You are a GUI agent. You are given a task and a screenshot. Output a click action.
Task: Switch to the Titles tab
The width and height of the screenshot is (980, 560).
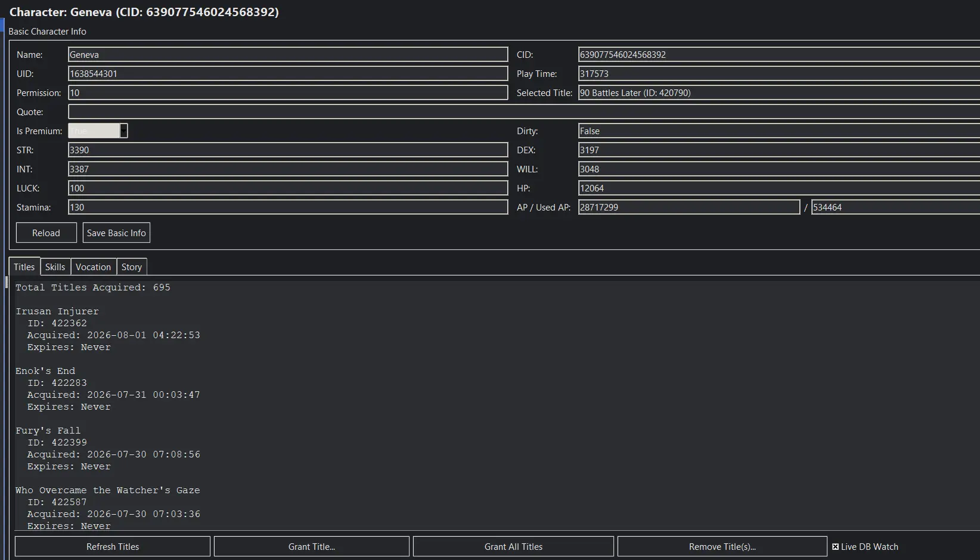tap(24, 267)
